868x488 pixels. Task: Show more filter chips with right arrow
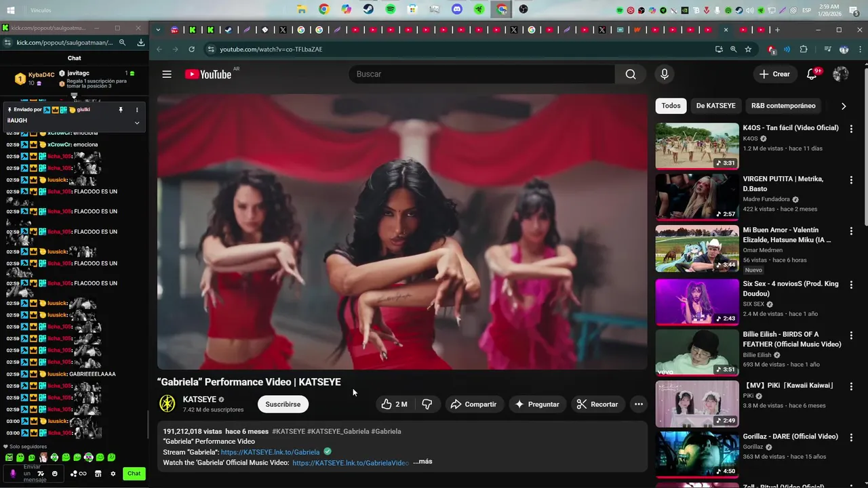[844, 106]
